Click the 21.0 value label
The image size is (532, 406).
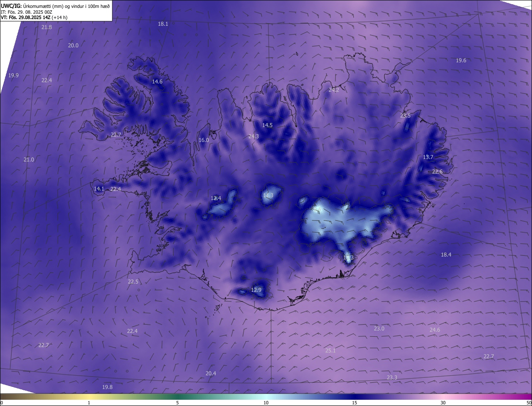(29, 159)
